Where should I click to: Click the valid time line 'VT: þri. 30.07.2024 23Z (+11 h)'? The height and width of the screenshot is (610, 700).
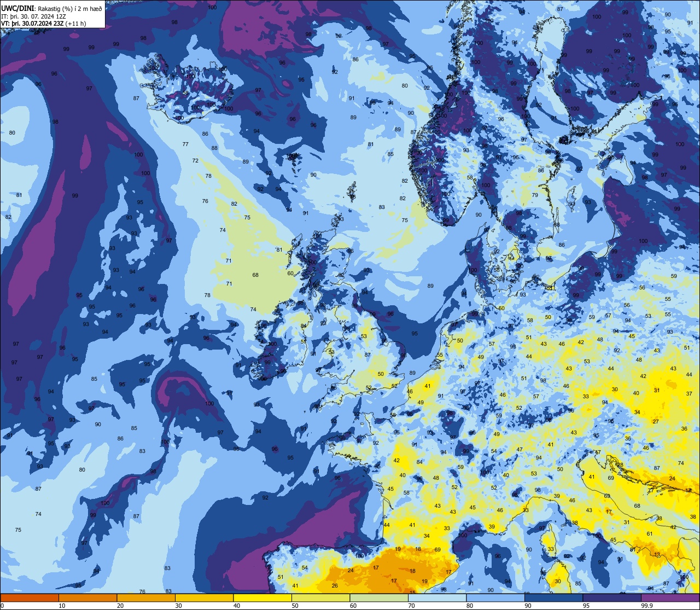[x=44, y=24]
